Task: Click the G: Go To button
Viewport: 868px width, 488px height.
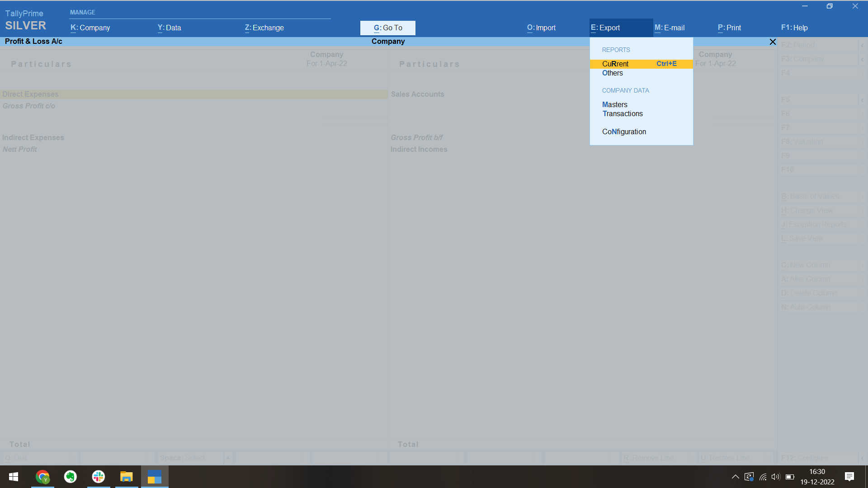Action: (388, 28)
